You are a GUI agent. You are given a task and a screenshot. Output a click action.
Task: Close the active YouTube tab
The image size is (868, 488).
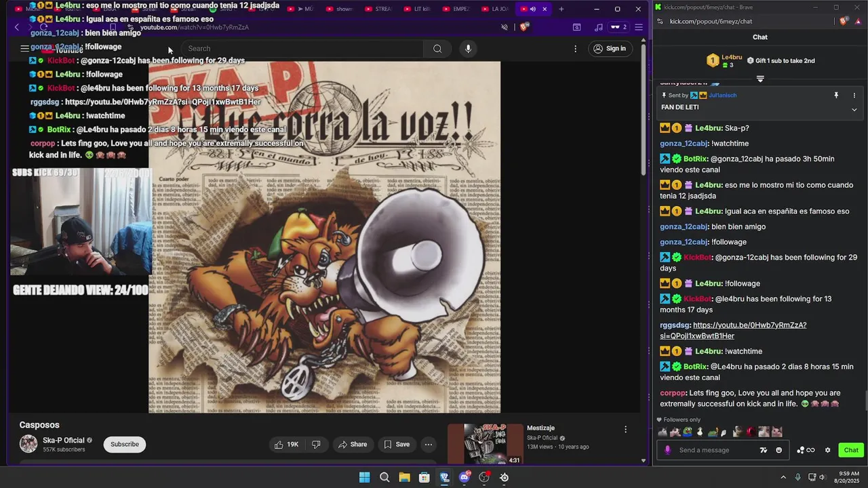[544, 9]
